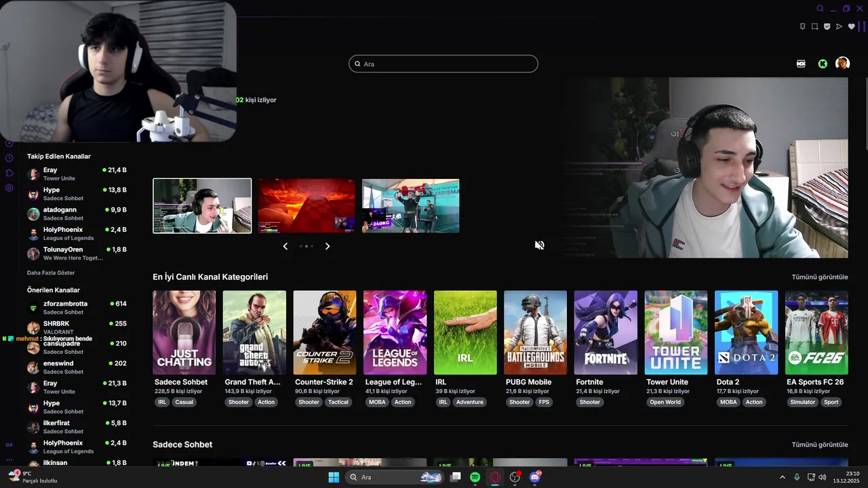Open the ad blocker shield icon
The image size is (868, 488).
(x=827, y=26)
